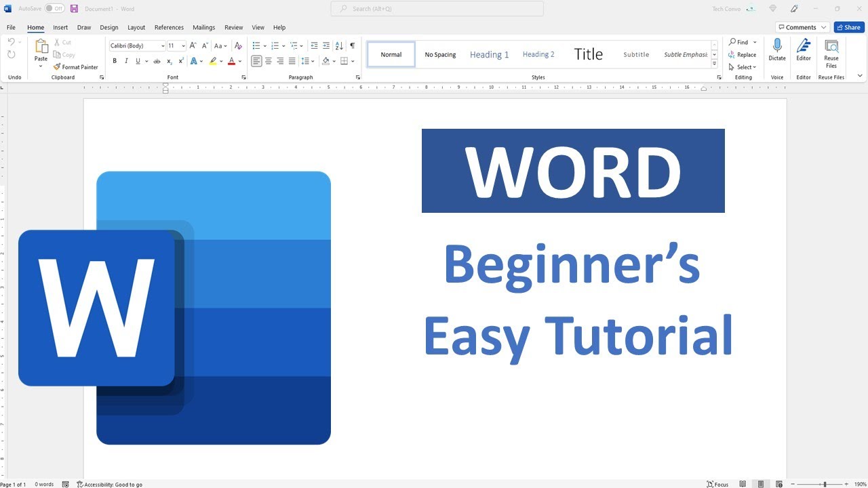Image resolution: width=868 pixels, height=488 pixels.
Task: Apply the Subtitle style
Action: [636, 54]
